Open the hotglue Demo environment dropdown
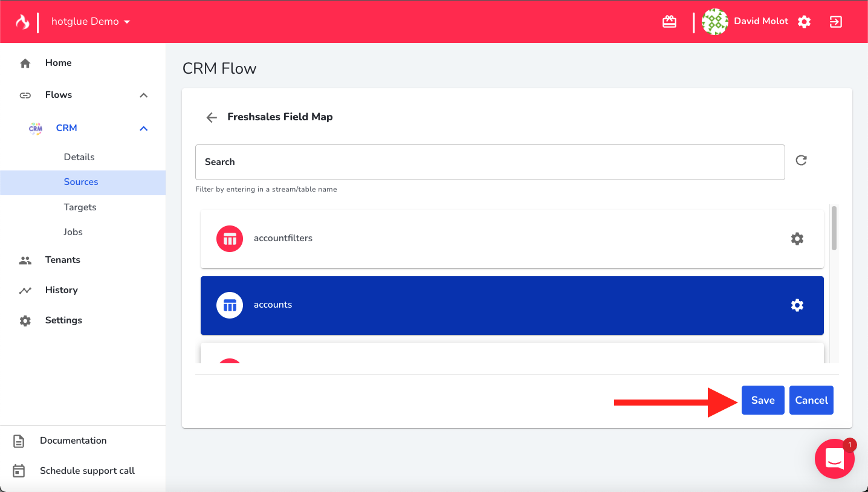 click(x=91, y=22)
